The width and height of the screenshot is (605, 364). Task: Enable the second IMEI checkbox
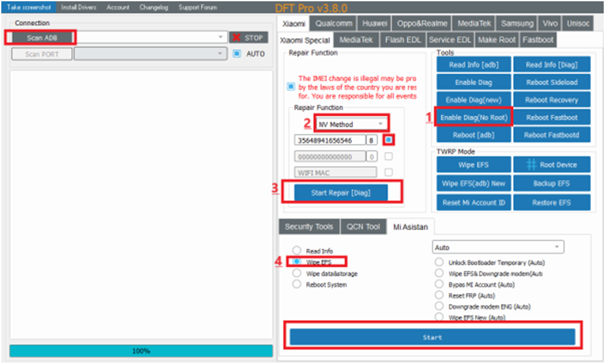[388, 156]
